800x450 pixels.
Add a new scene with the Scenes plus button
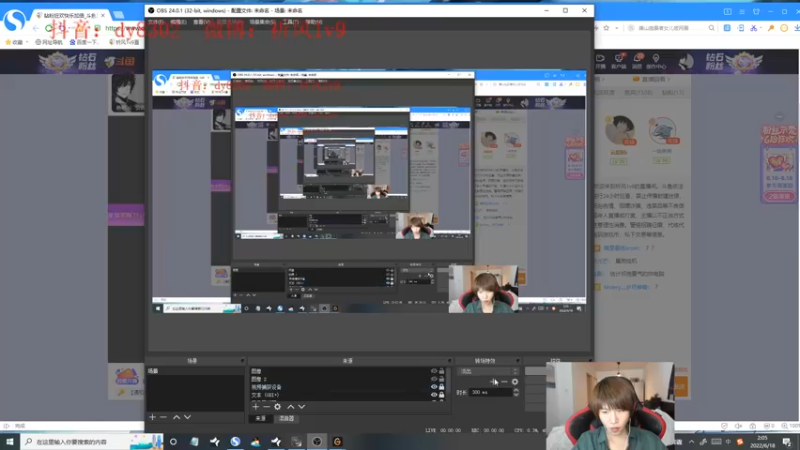pos(152,417)
